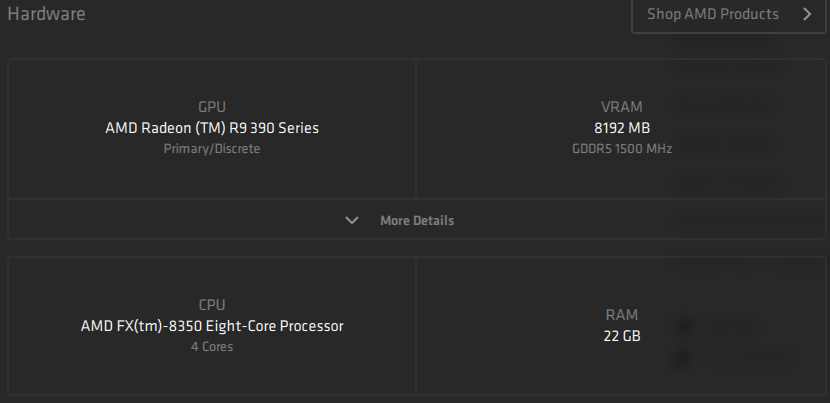Click the RAM label
Image resolution: width=830 pixels, height=403 pixels.
point(622,314)
